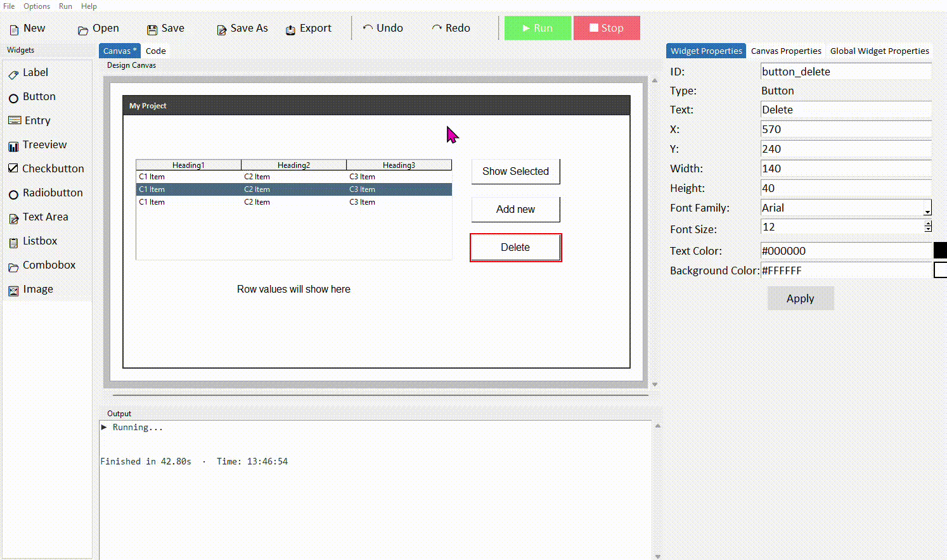Select the Image widget tool

coord(38,289)
